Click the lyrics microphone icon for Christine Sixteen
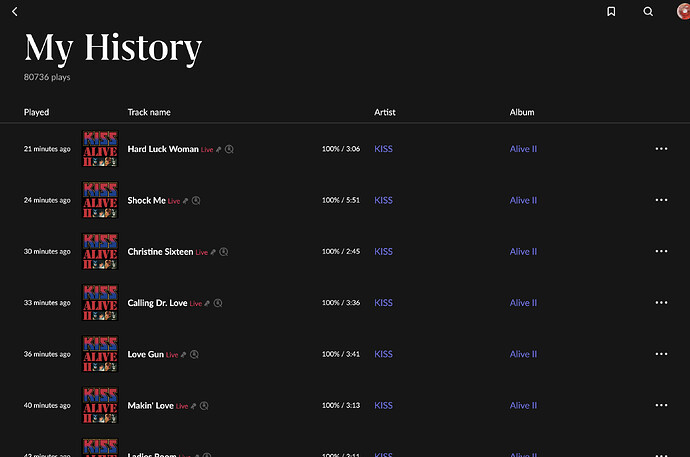The height and width of the screenshot is (457, 690). tap(213, 252)
